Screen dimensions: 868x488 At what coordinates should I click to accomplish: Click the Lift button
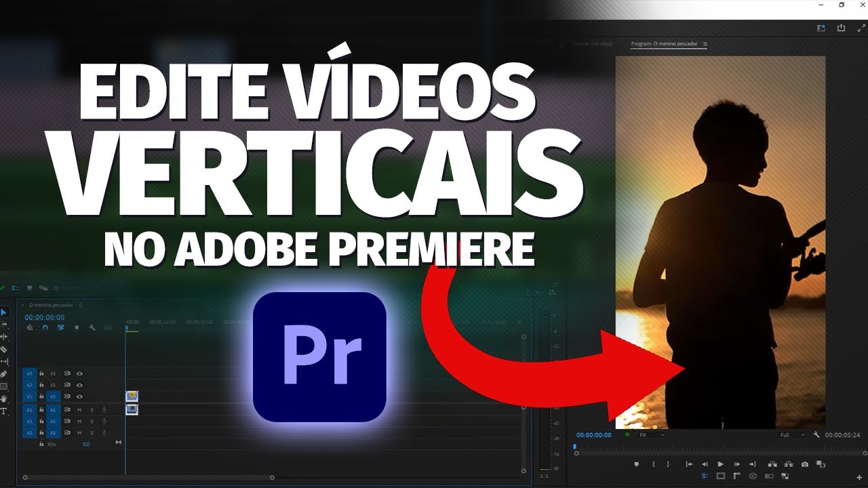tap(772, 464)
